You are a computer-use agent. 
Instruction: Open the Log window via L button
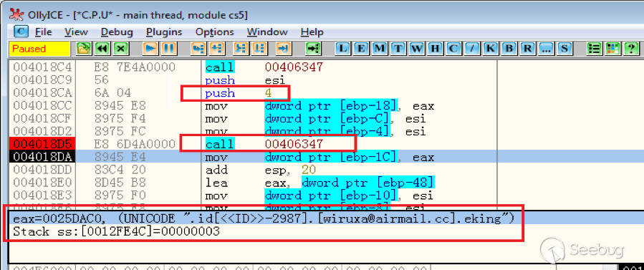pos(343,49)
